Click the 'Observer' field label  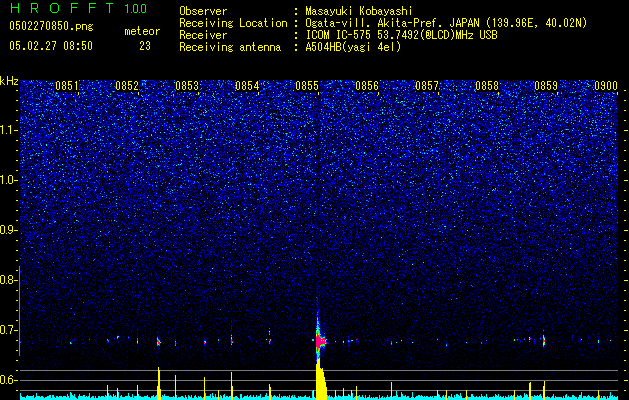click(203, 11)
